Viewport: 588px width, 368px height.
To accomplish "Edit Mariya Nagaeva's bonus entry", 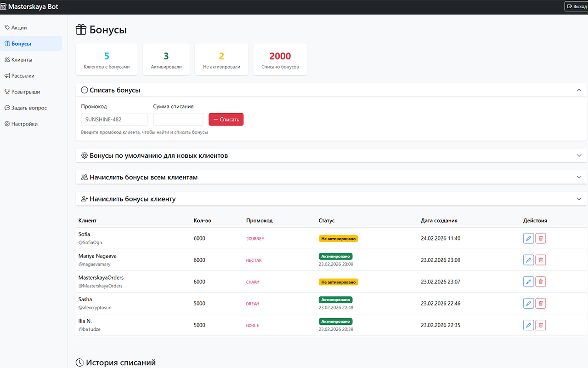I will coord(528,260).
